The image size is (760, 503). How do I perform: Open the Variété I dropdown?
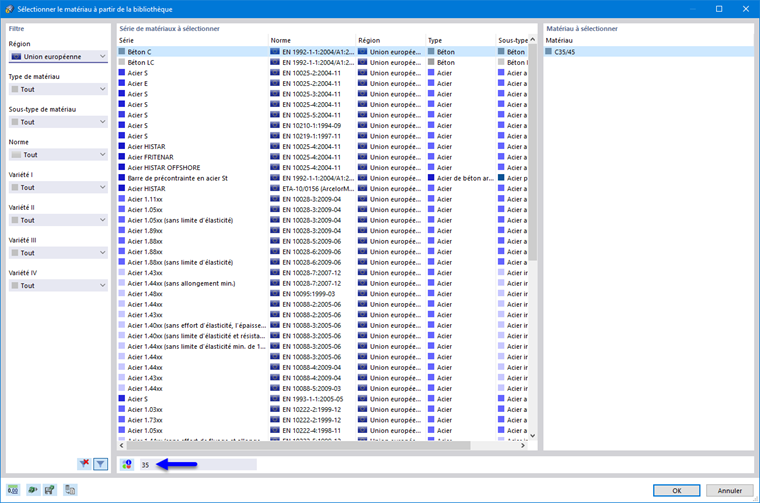click(x=58, y=188)
